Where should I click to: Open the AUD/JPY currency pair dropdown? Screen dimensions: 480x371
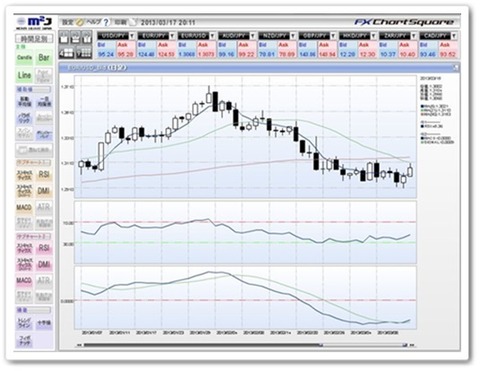[x=253, y=36]
